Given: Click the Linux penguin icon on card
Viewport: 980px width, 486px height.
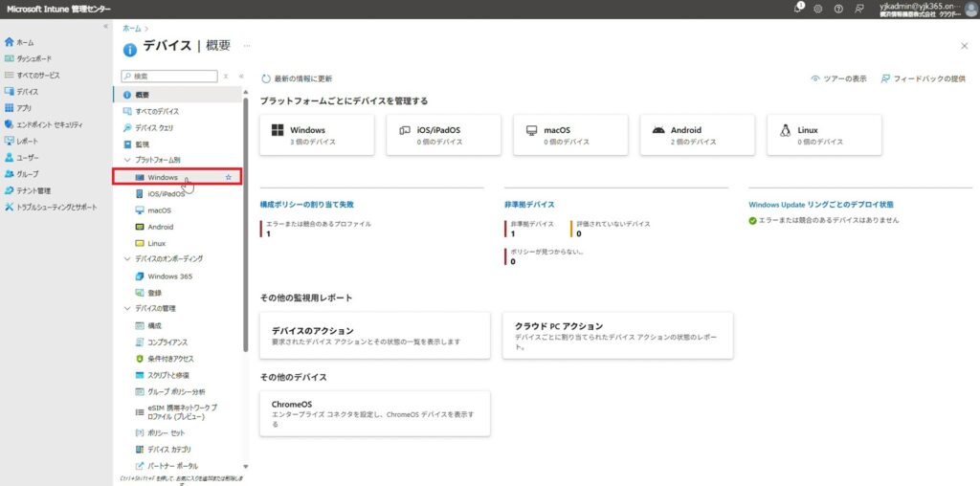Looking at the screenshot, I should click(785, 130).
